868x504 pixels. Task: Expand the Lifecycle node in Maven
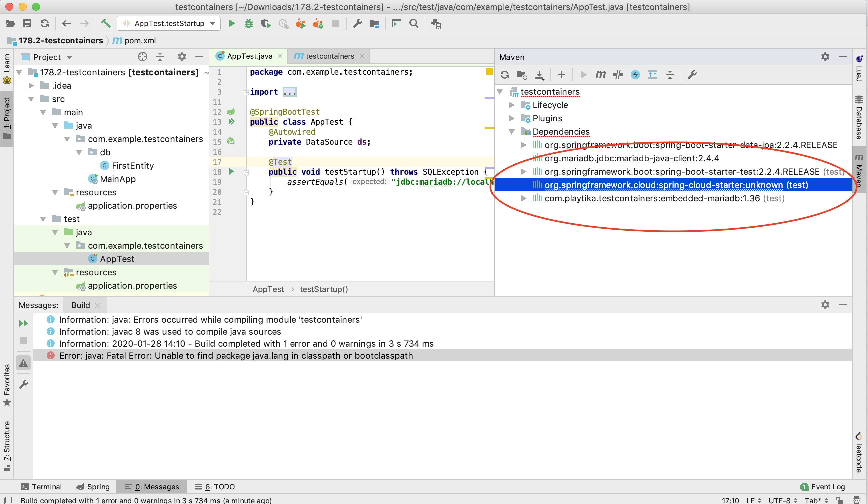[x=512, y=105]
